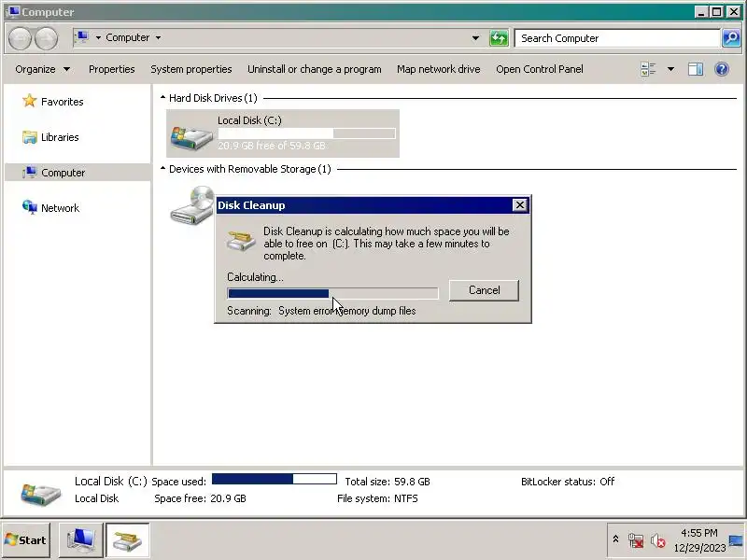
Task: Select the DVD drive icon
Action: click(x=192, y=204)
